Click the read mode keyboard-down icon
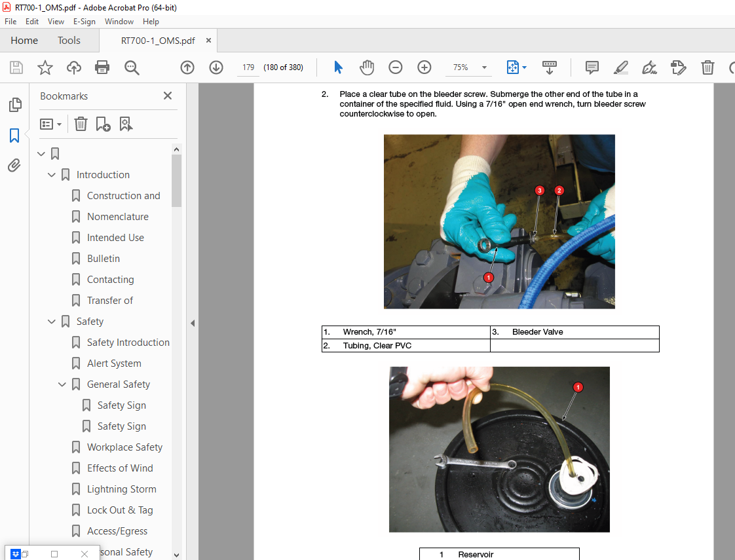The width and height of the screenshot is (735, 560). click(x=550, y=67)
